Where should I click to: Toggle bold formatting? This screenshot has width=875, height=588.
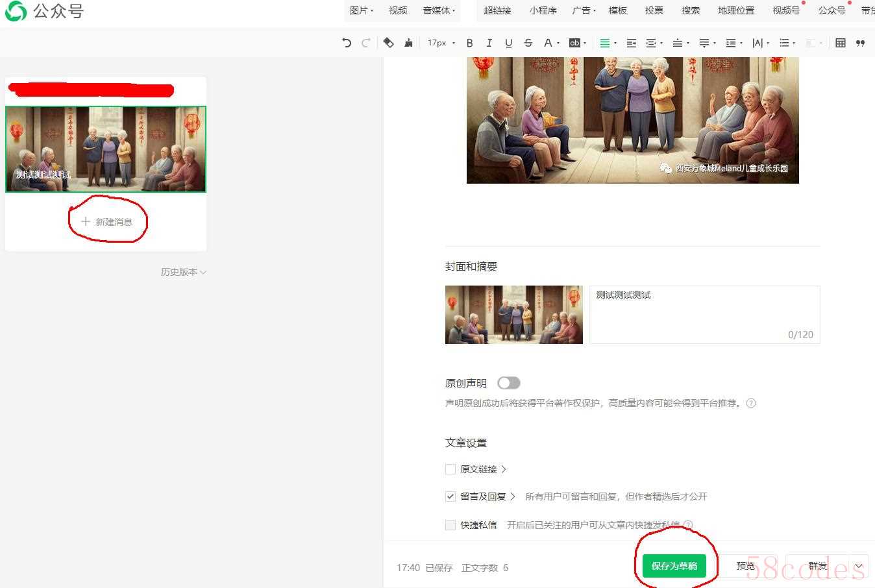[x=469, y=43]
